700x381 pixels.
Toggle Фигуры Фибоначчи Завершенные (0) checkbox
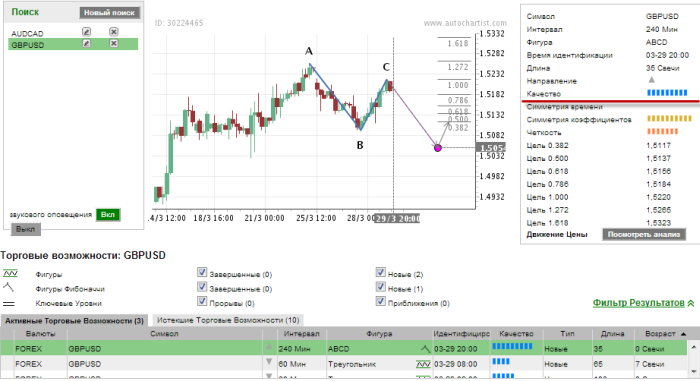(202, 286)
